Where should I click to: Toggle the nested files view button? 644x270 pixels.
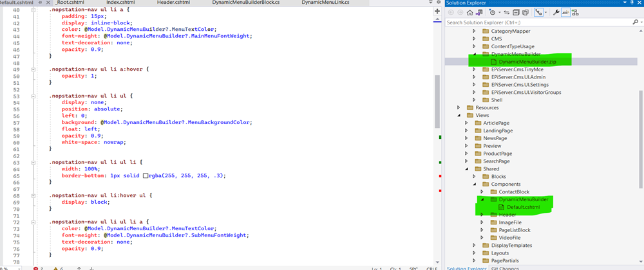coord(540,12)
